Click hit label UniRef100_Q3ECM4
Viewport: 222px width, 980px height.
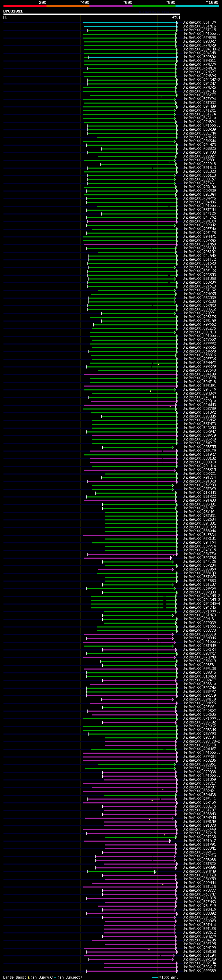199,133
